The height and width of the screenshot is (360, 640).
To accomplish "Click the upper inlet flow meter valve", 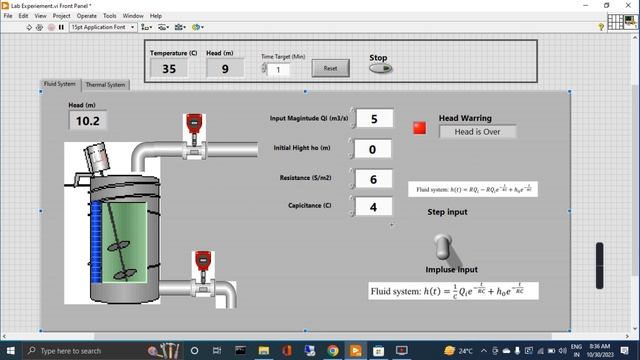I will click(194, 136).
